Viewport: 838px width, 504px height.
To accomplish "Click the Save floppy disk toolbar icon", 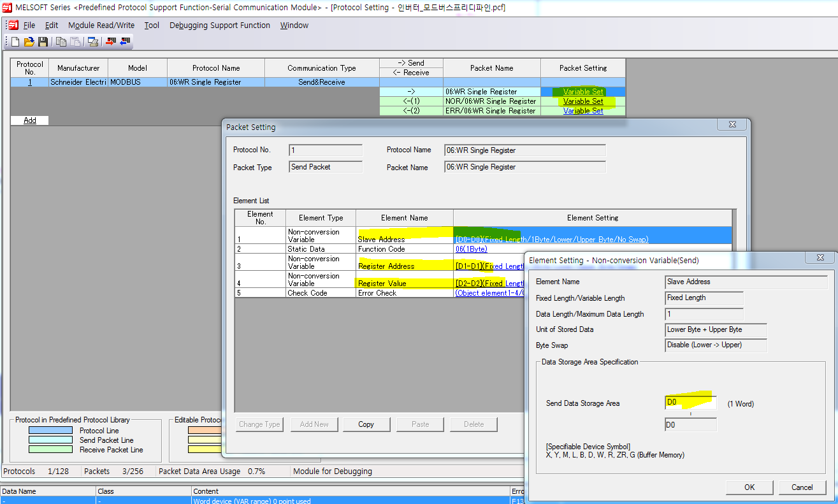I will tap(43, 42).
